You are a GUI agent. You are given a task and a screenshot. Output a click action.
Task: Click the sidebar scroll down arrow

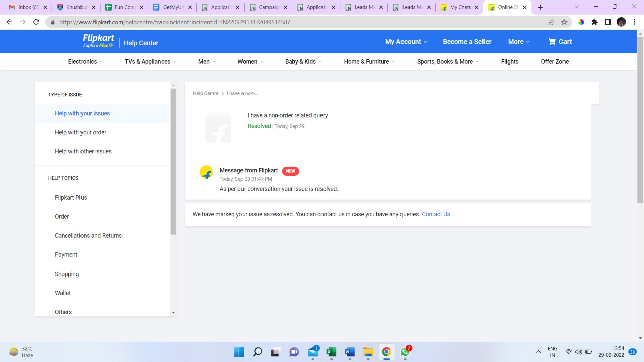[x=173, y=312]
